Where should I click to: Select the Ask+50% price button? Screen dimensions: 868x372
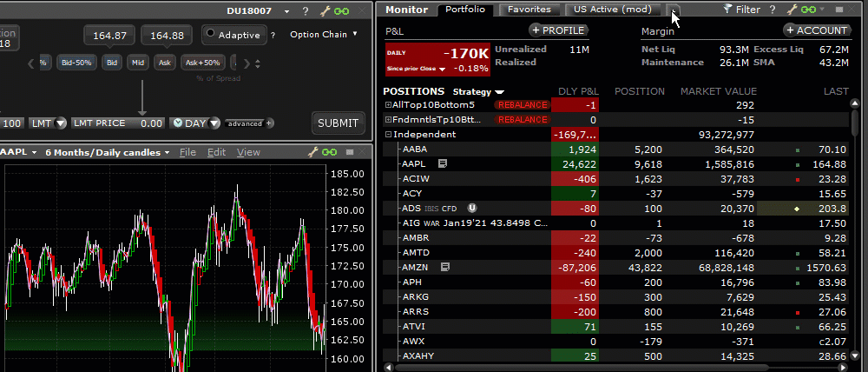click(203, 63)
